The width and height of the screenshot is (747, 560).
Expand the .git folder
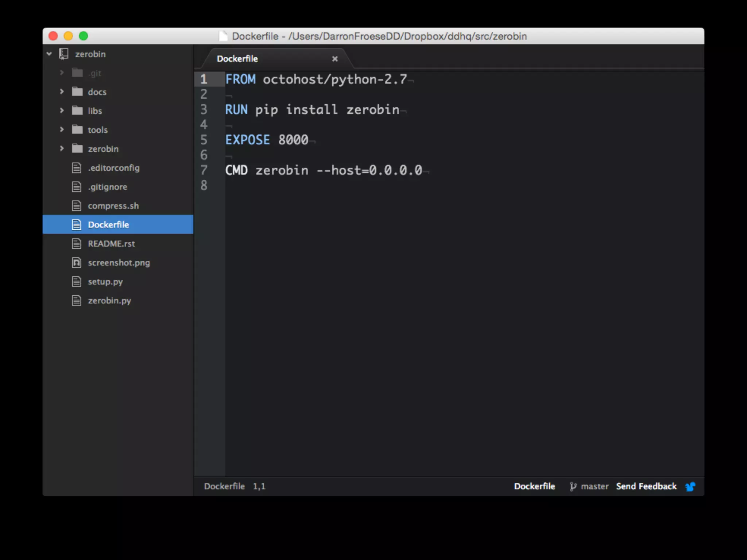(62, 73)
